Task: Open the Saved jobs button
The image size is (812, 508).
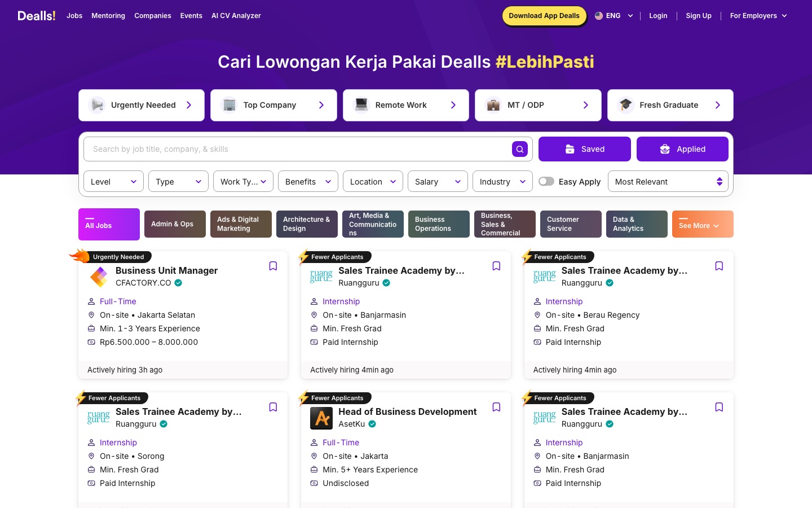Action: tap(585, 149)
